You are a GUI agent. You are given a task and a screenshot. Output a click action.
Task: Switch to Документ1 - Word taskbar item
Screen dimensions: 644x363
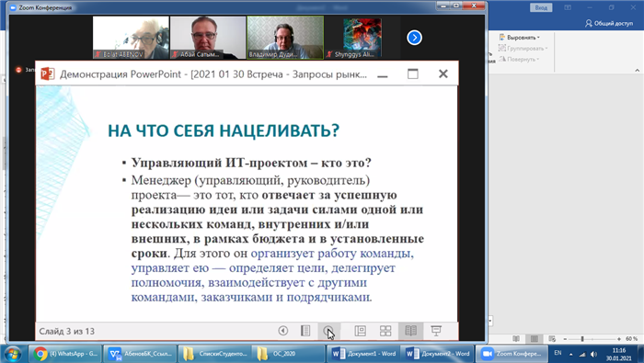coord(363,354)
